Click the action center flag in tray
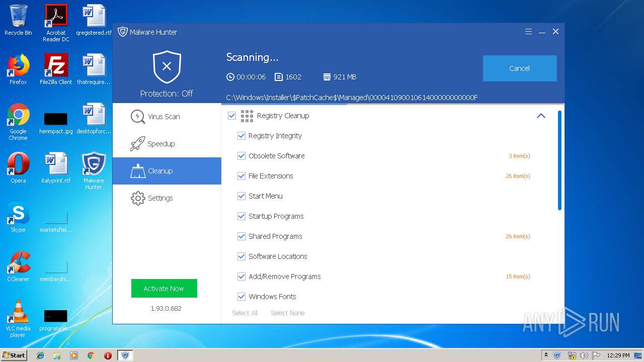 [596, 355]
